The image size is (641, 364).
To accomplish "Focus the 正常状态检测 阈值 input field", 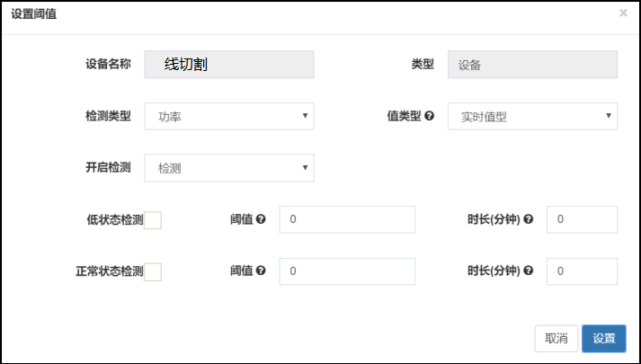I will point(347,271).
